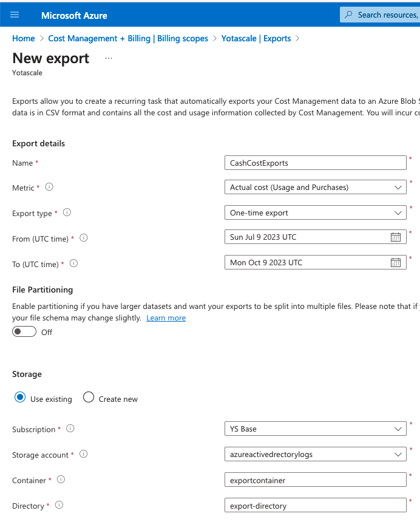
Task: Select the Create new storage option
Action: [x=89, y=398]
